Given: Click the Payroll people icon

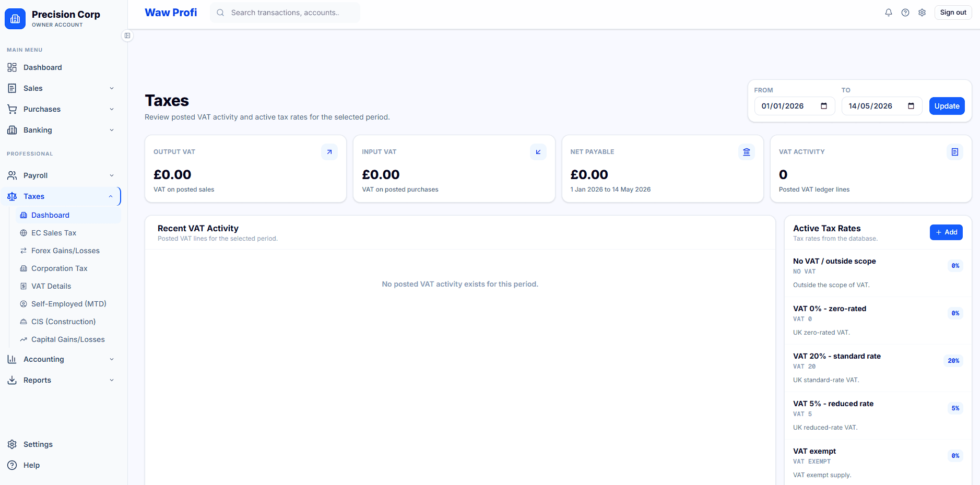Looking at the screenshot, I should 12,175.
